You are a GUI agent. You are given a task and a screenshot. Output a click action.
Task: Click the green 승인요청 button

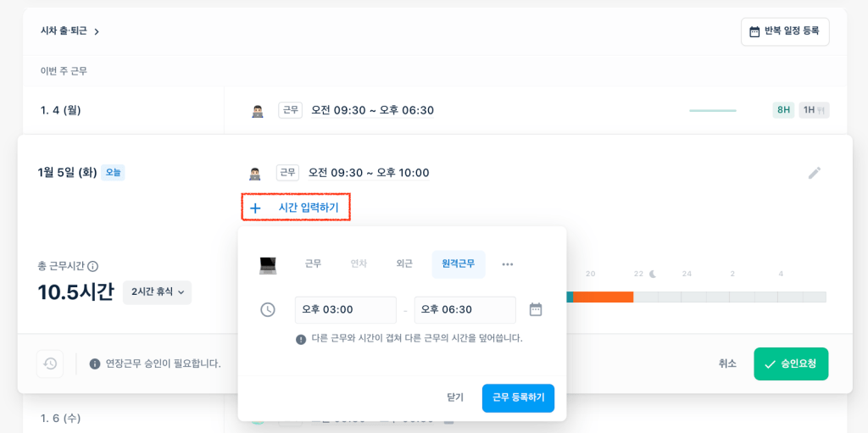tap(791, 364)
